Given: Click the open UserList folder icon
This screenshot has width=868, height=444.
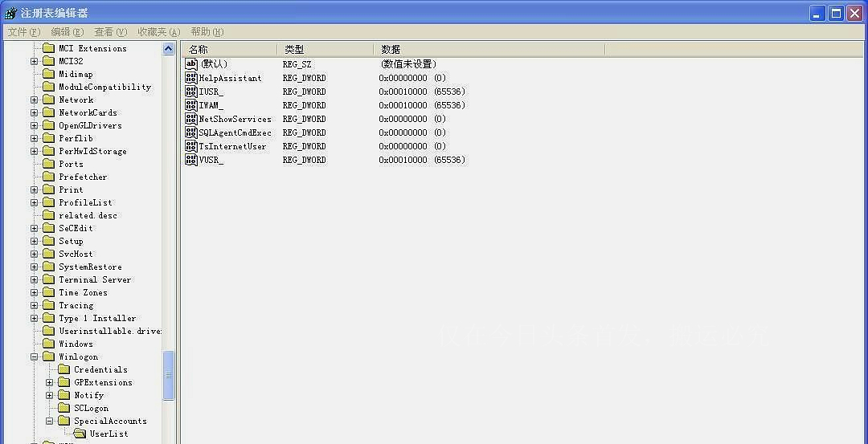Looking at the screenshot, I should [x=80, y=434].
